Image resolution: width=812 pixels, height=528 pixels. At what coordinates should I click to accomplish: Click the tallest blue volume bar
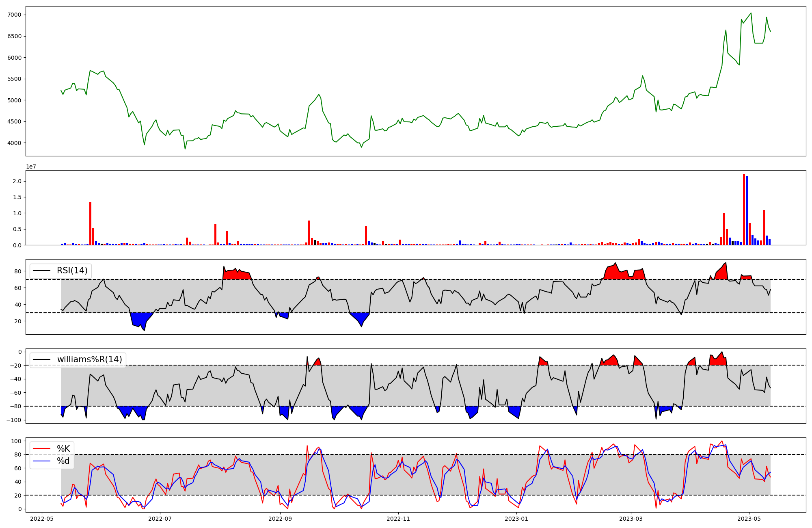pyautogui.click(x=747, y=210)
